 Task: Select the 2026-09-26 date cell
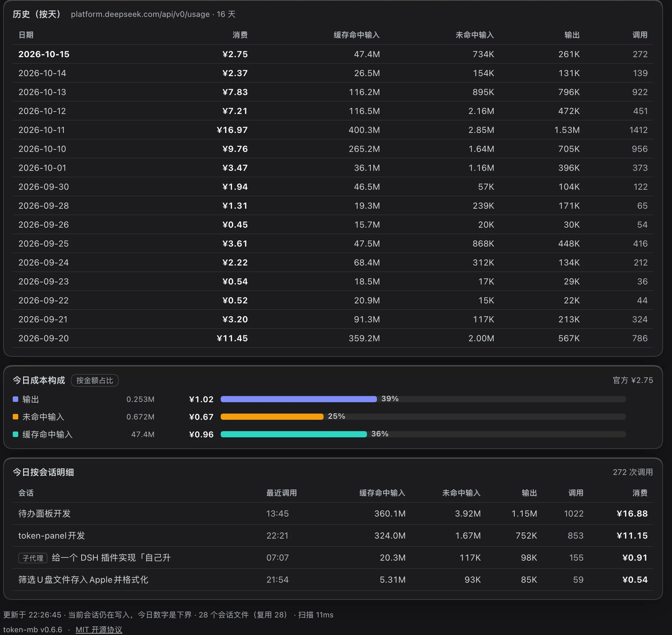(44, 225)
